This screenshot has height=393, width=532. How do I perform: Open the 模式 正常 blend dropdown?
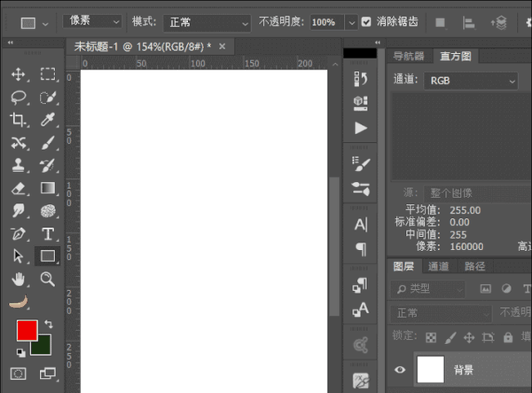[x=207, y=23]
